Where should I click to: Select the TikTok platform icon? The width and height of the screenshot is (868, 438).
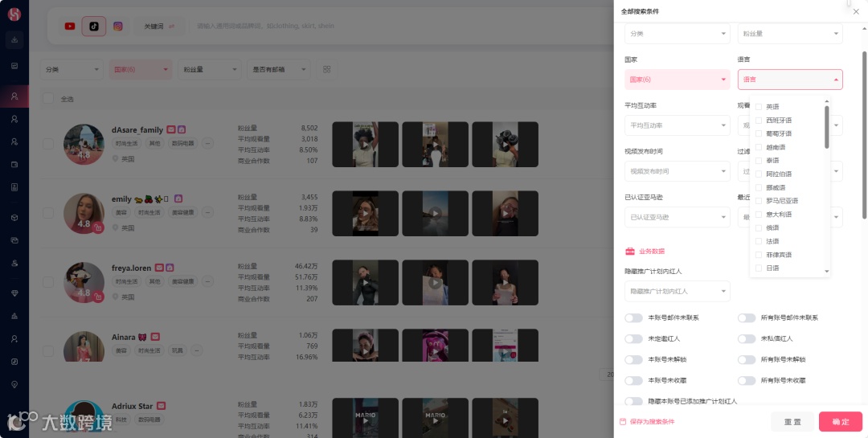94,26
